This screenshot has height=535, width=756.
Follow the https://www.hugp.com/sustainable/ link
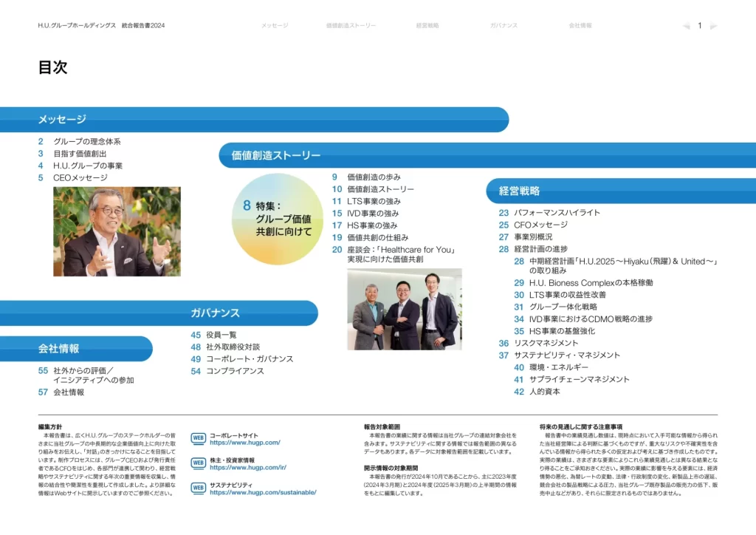click(x=262, y=492)
